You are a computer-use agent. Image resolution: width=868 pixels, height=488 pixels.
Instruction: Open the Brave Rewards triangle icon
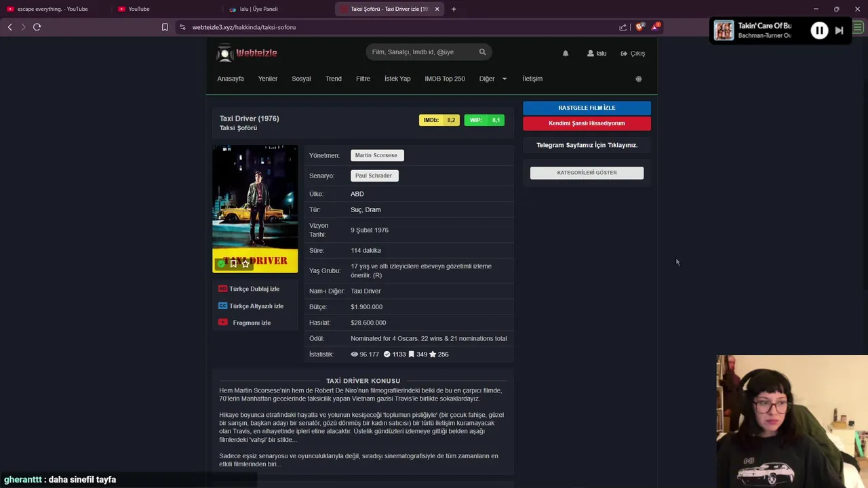click(x=655, y=27)
